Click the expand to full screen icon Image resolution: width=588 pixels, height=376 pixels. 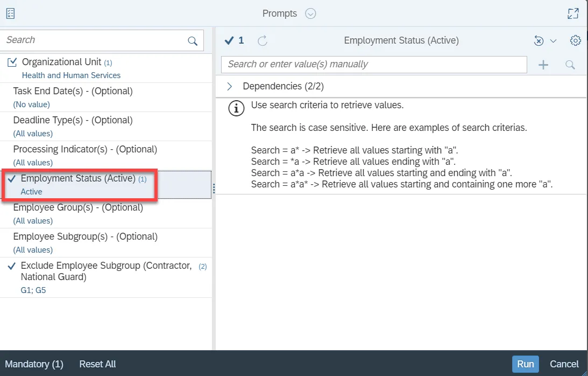573,13
